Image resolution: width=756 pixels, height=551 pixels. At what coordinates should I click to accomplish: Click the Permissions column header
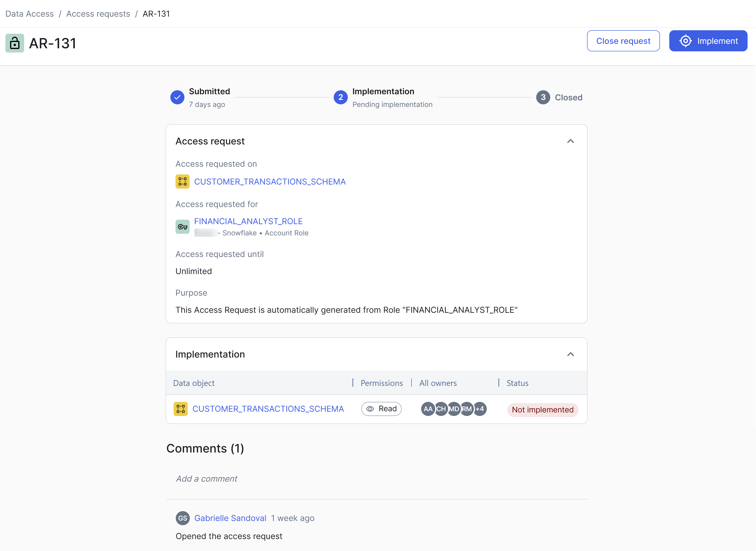point(382,383)
